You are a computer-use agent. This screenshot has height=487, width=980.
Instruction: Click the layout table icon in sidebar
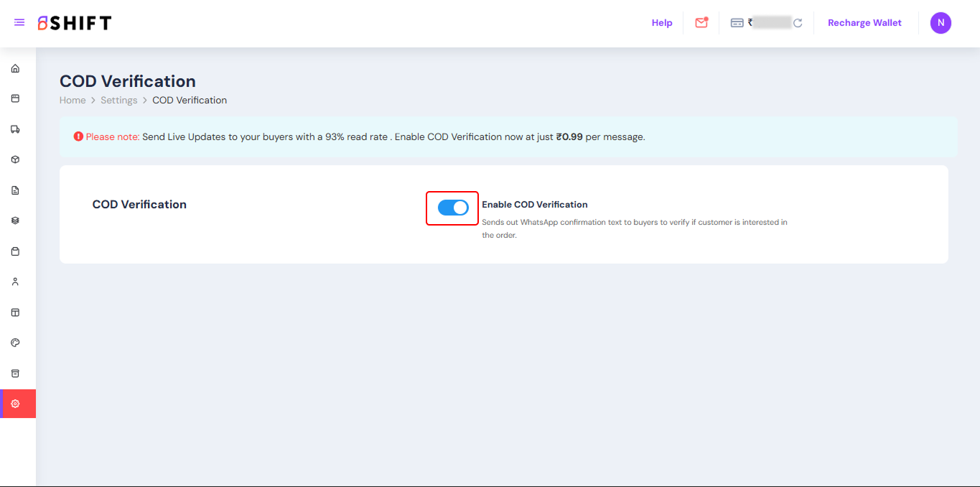(15, 312)
